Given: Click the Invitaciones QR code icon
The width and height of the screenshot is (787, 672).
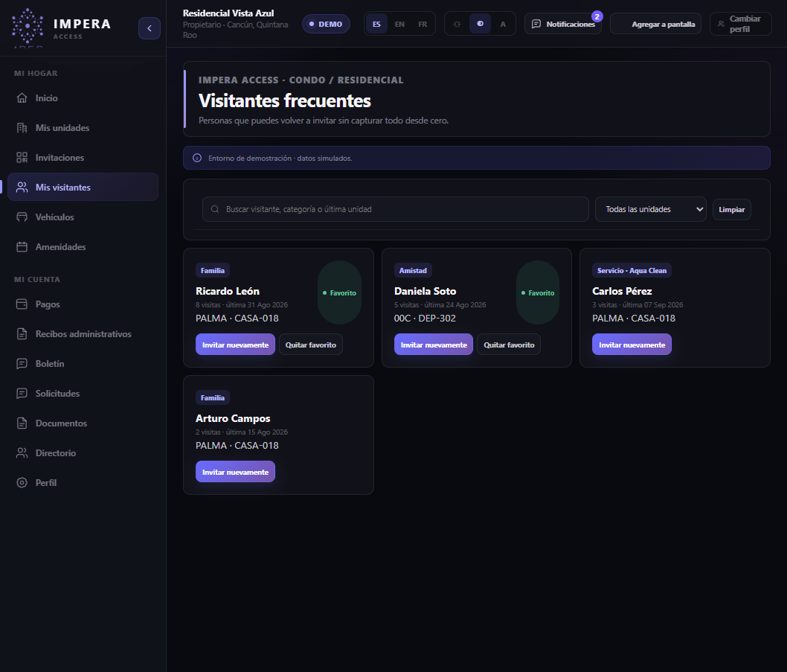Looking at the screenshot, I should click(22, 157).
